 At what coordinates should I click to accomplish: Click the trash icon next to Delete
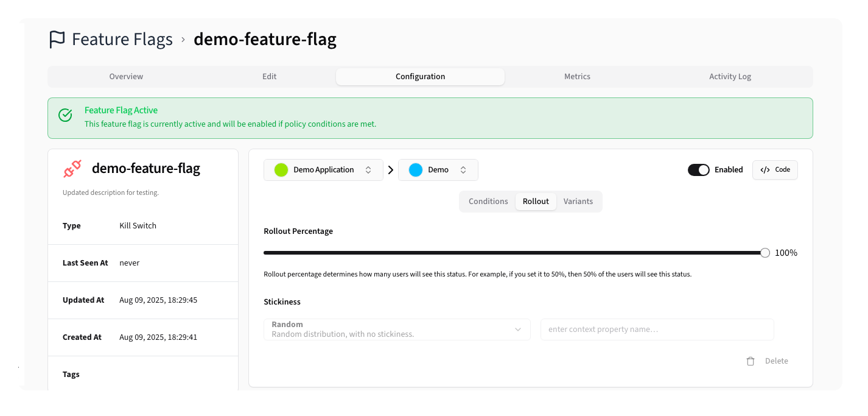(751, 361)
